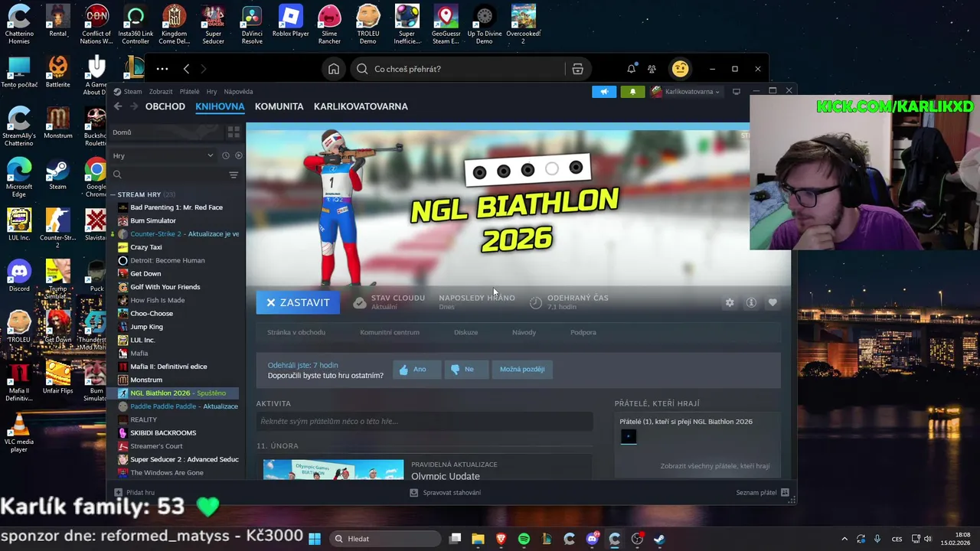Open game info icon
The height and width of the screenshot is (551, 980).
click(x=751, y=303)
